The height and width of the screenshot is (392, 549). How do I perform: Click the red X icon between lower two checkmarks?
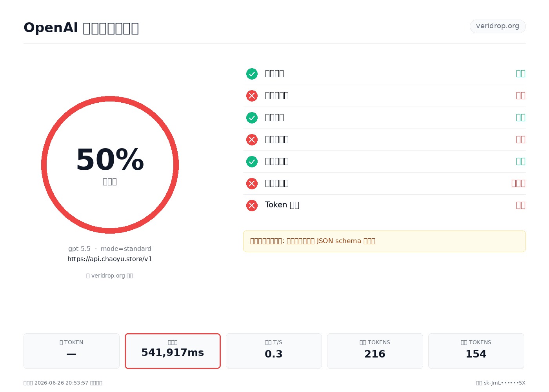(x=252, y=140)
